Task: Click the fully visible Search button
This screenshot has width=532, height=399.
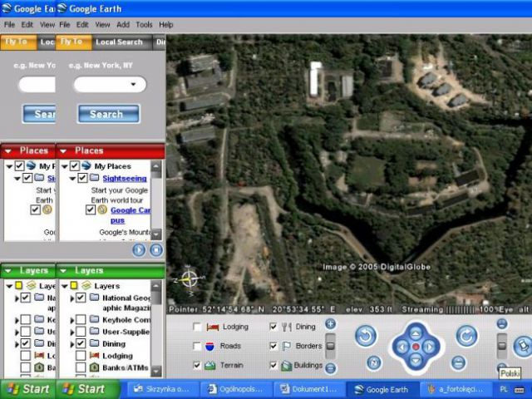Action: [109, 114]
